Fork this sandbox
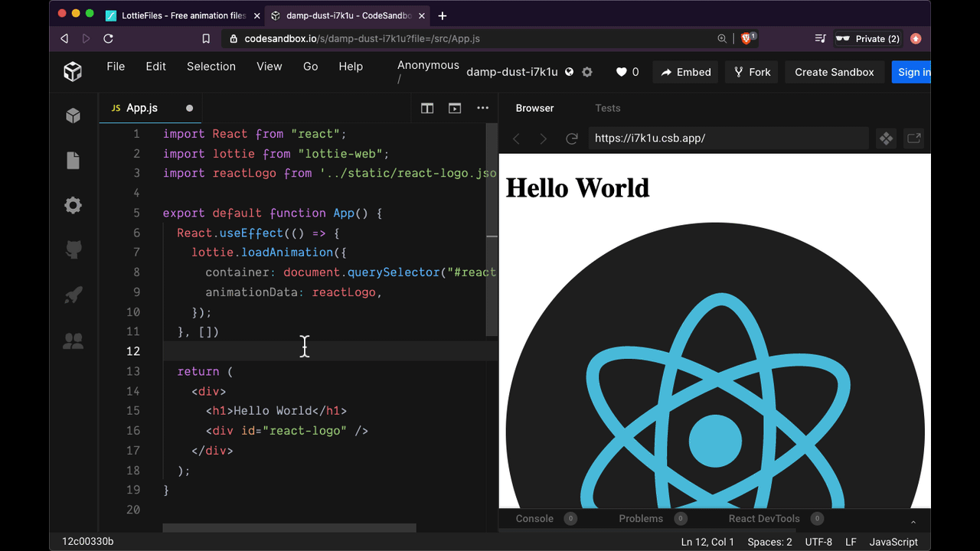 click(x=752, y=72)
